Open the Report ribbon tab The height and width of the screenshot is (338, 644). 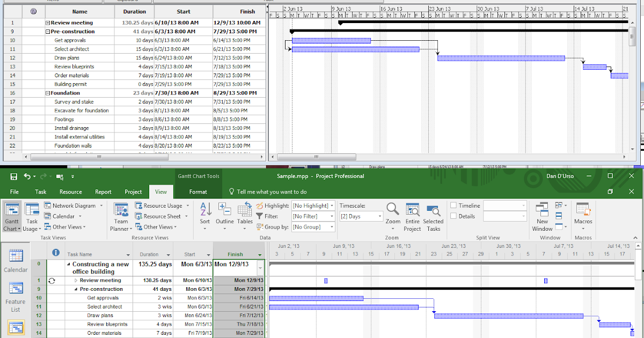103,192
